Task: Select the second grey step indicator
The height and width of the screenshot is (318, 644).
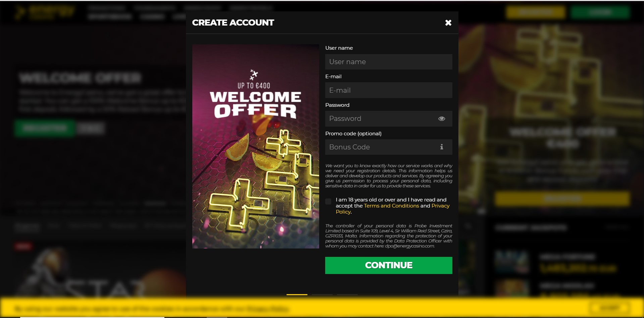Action: pos(322,294)
